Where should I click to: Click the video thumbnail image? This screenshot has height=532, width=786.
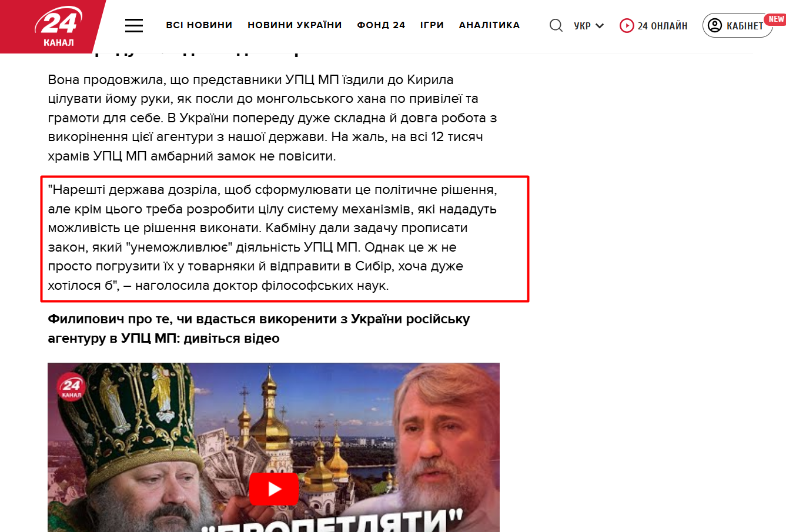click(x=273, y=447)
